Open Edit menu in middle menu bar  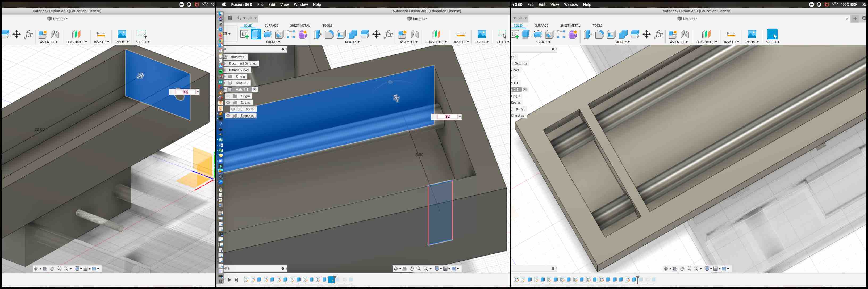pos(272,4)
